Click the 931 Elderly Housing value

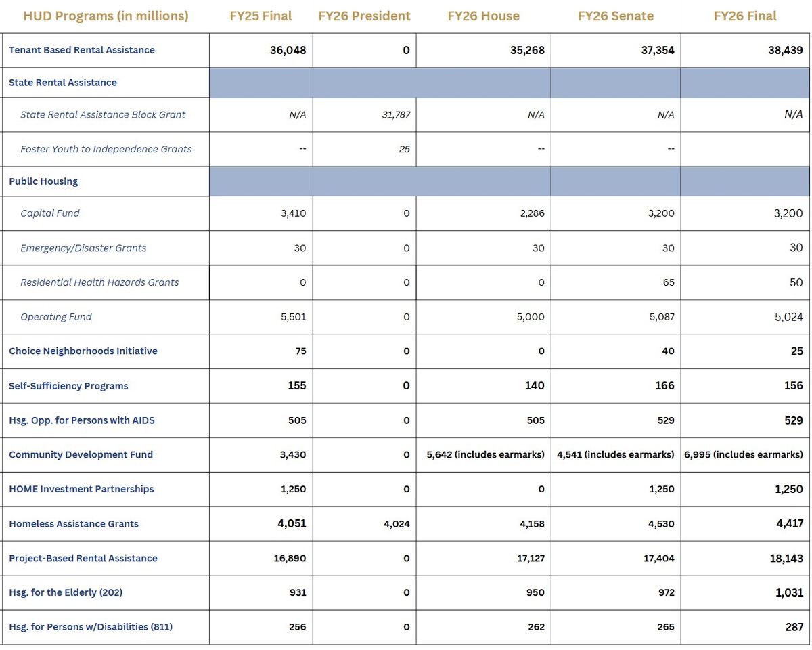(x=298, y=592)
